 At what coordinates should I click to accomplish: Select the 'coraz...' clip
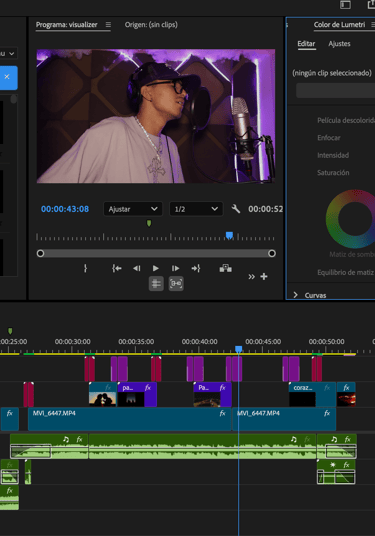tap(312, 394)
